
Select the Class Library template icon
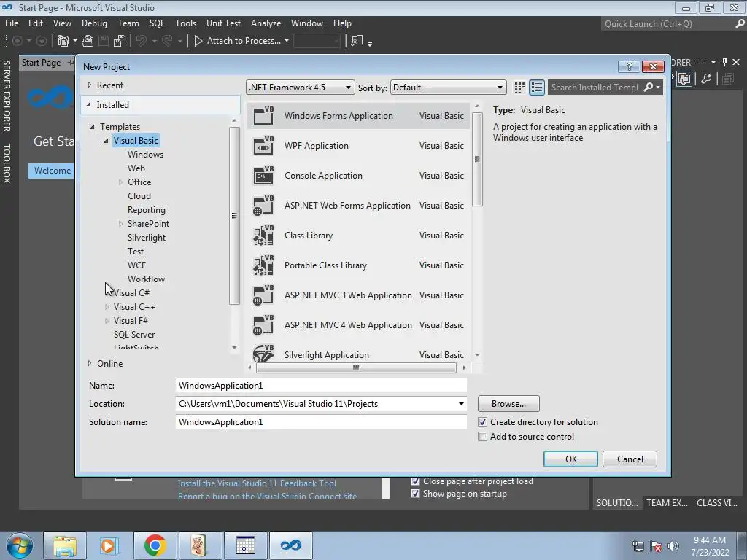click(263, 236)
